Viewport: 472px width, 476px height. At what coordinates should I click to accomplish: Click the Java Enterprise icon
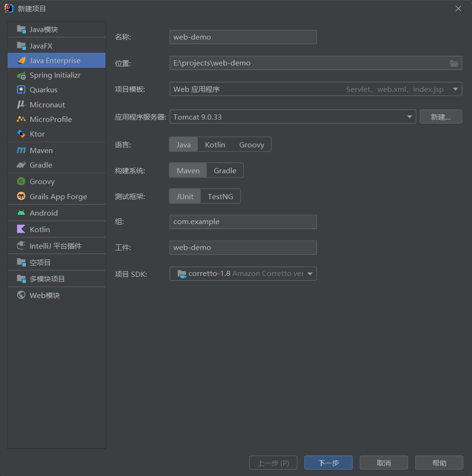(x=21, y=60)
